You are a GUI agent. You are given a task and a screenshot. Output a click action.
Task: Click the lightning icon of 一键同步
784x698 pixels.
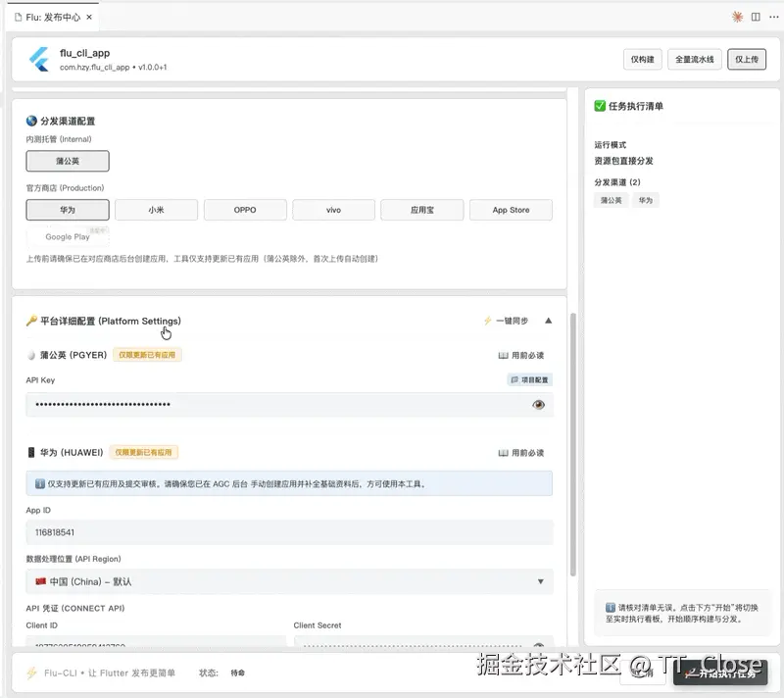click(488, 321)
